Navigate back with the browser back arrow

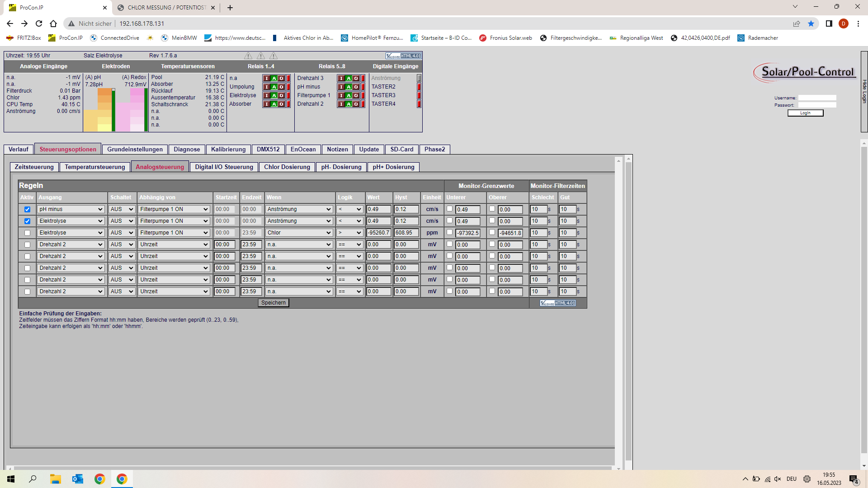(x=10, y=23)
